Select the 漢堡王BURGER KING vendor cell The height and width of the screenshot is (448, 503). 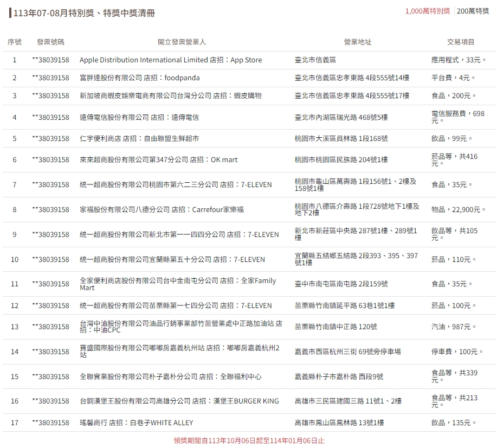click(x=179, y=401)
